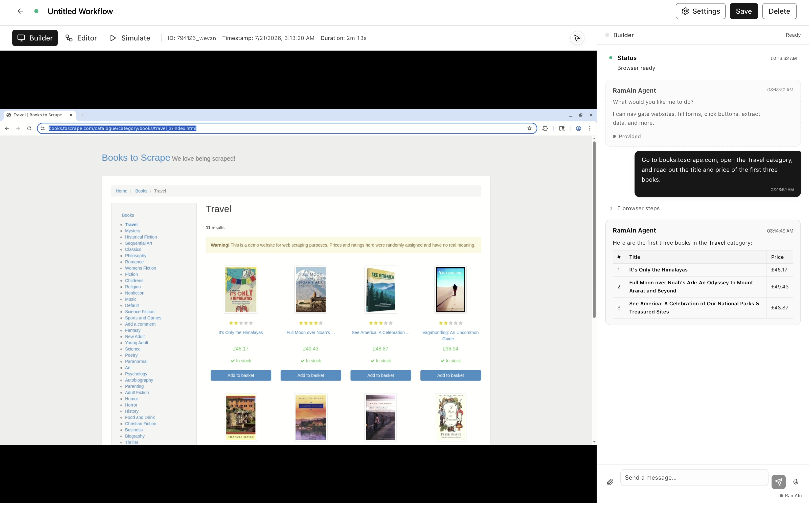View site information icon in address bar
The height and width of the screenshot is (506, 812).
coord(43,129)
